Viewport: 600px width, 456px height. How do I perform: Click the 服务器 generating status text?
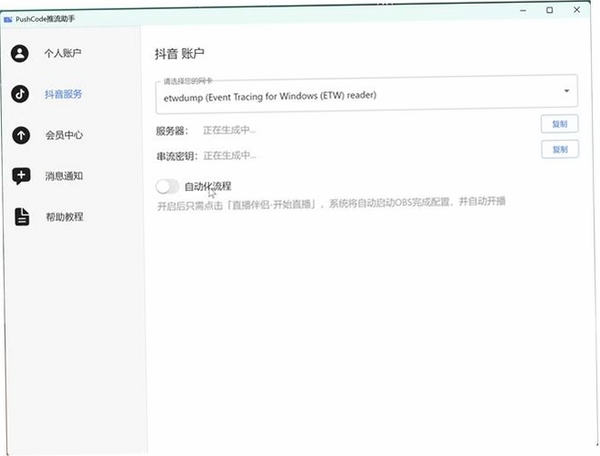pyautogui.click(x=229, y=130)
